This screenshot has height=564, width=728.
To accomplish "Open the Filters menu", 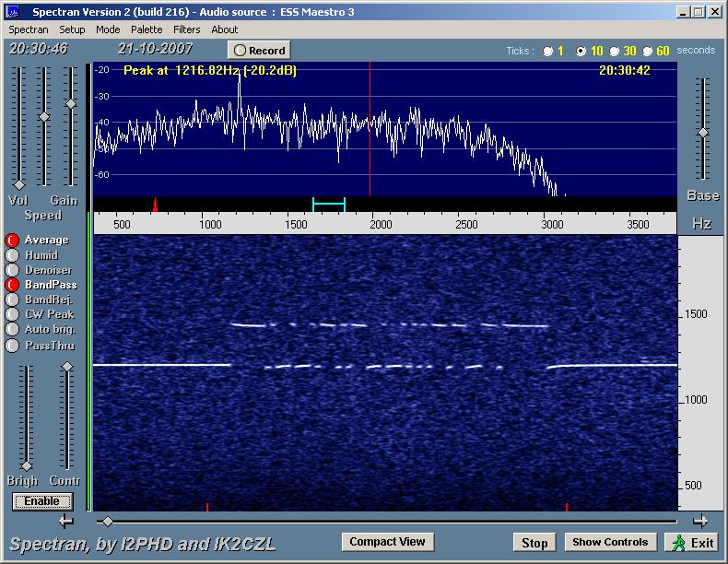I will 187,29.
